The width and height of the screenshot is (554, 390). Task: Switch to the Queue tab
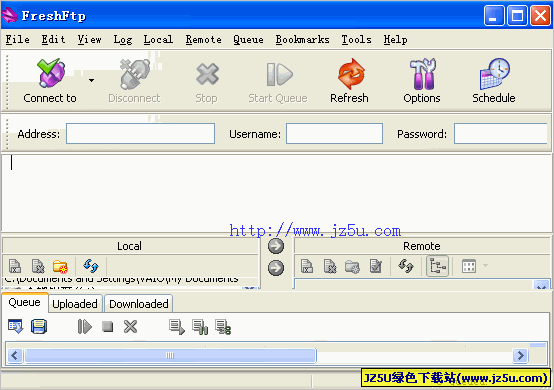tap(24, 302)
